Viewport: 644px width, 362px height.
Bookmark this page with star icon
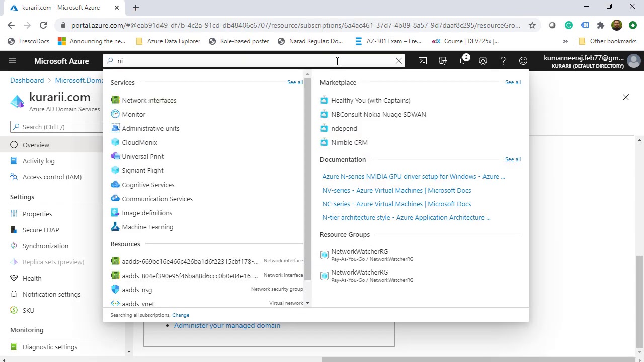pyautogui.click(x=532, y=25)
